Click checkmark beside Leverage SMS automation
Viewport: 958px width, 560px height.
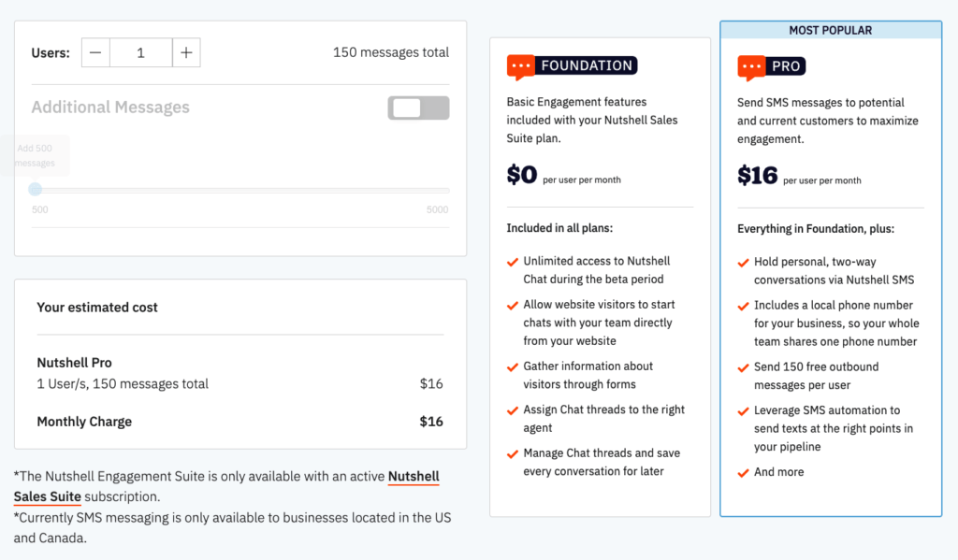[744, 410]
